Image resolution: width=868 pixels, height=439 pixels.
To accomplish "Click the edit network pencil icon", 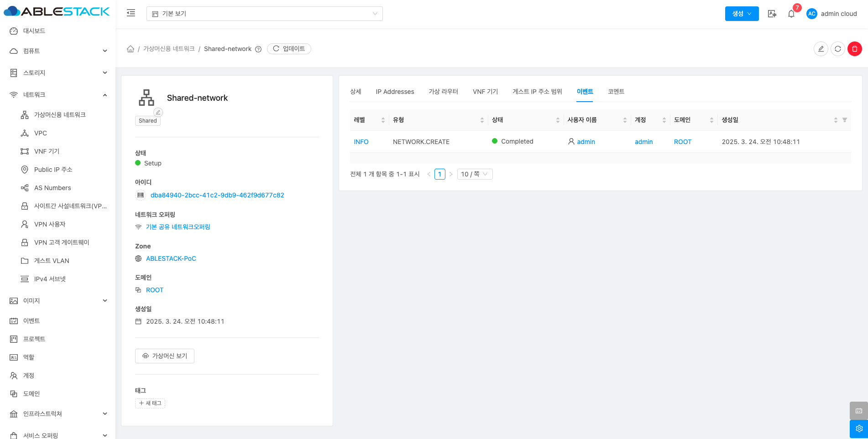I will click(x=821, y=49).
